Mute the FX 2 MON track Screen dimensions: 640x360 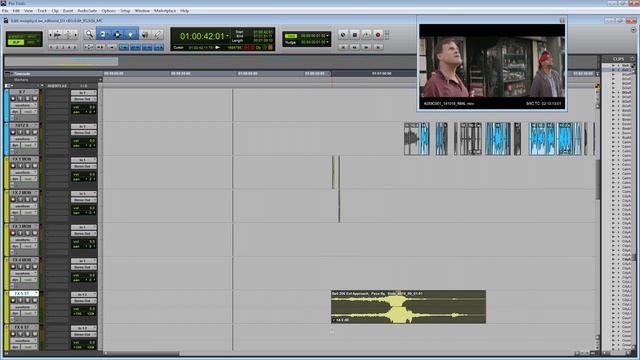tap(35, 200)
